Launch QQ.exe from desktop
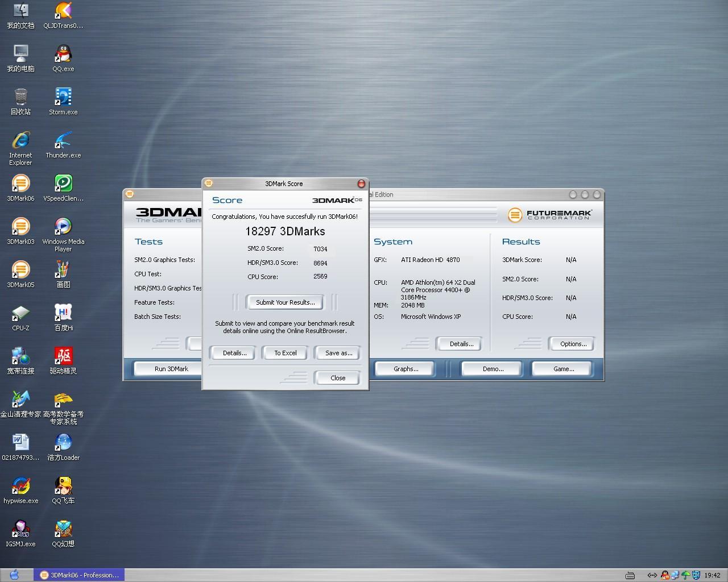 63,59
